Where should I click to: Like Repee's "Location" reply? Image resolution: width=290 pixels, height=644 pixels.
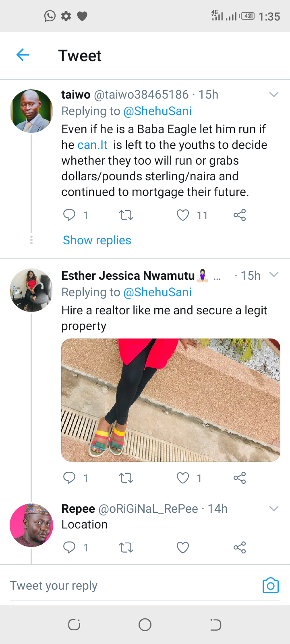click(183, 547)
